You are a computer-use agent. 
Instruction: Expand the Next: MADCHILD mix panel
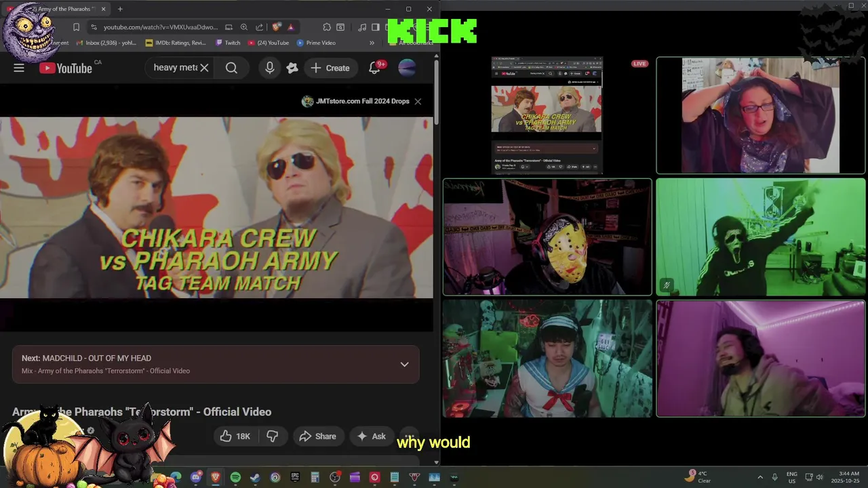pyautogui.click(x=404, y=364)
